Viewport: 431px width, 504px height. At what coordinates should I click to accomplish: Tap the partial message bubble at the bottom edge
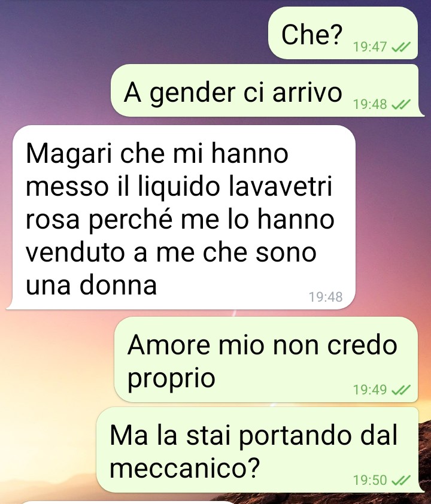pos(129,502)
